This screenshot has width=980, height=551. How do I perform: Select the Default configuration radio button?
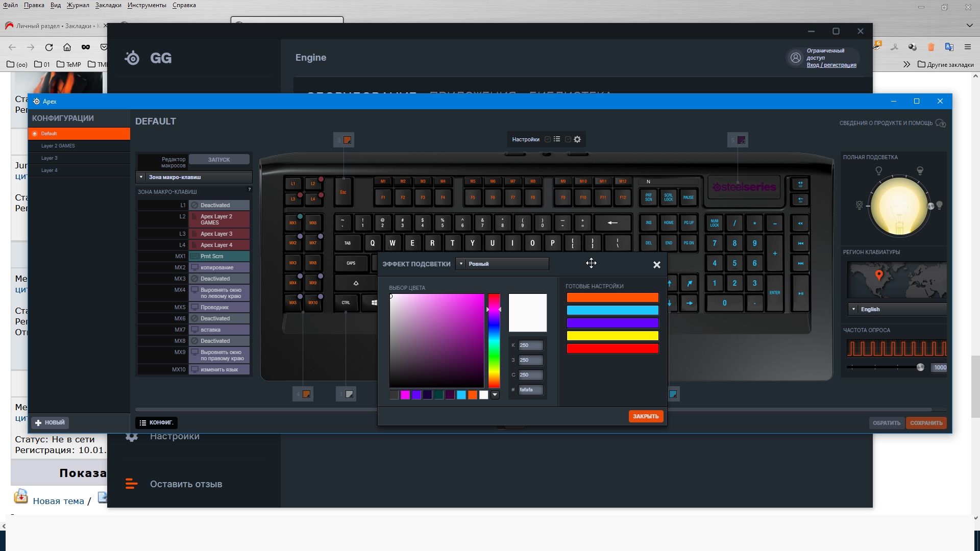pyautogui.click(x=35, y=134)
